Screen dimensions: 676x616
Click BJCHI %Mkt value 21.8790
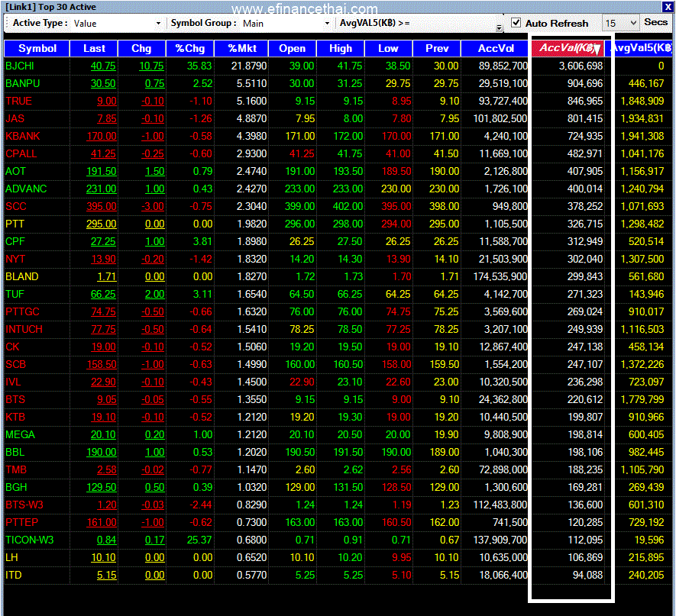(x=249, y=66)
